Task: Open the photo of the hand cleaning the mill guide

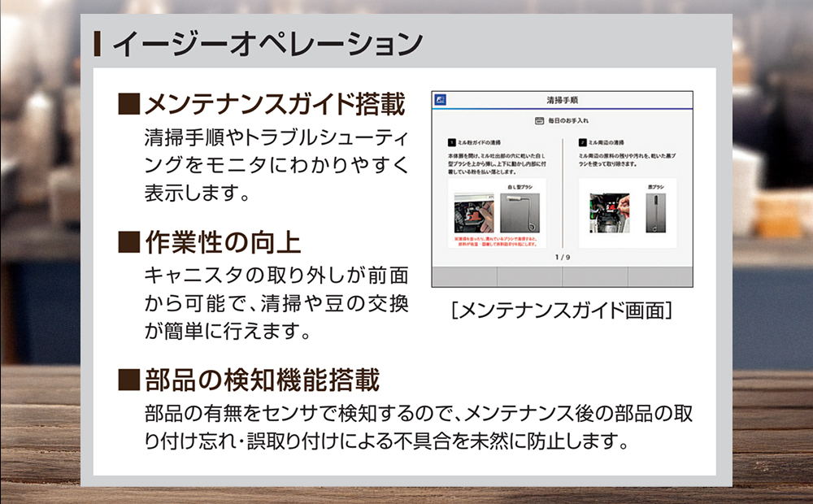Action: (x=473, y=211)
